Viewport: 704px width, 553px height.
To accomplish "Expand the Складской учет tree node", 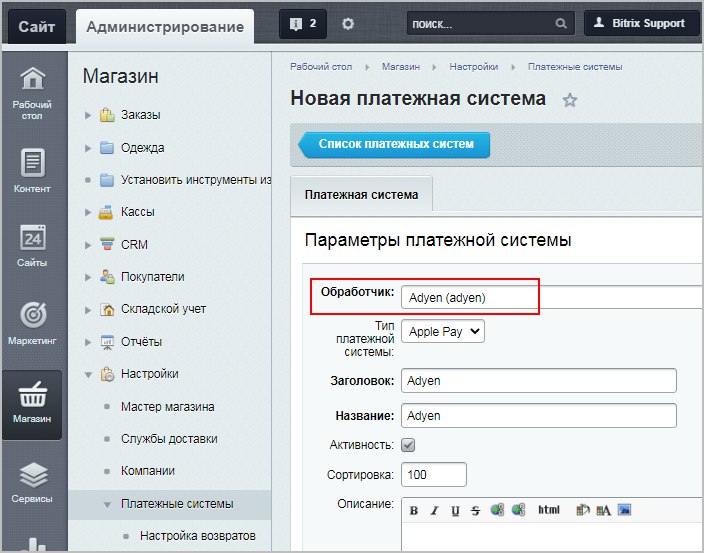I will (88, 310).
